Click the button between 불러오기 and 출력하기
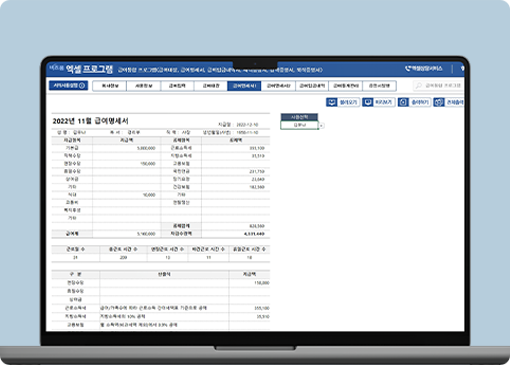Screen dimensions: 510x365 tap(378, 102)
